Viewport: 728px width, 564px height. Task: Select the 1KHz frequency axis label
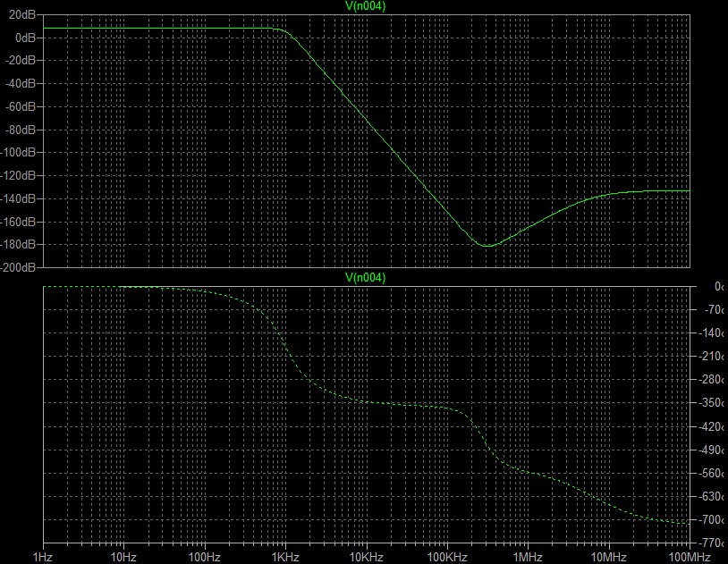pyautogui.click(x=285, y=557)
